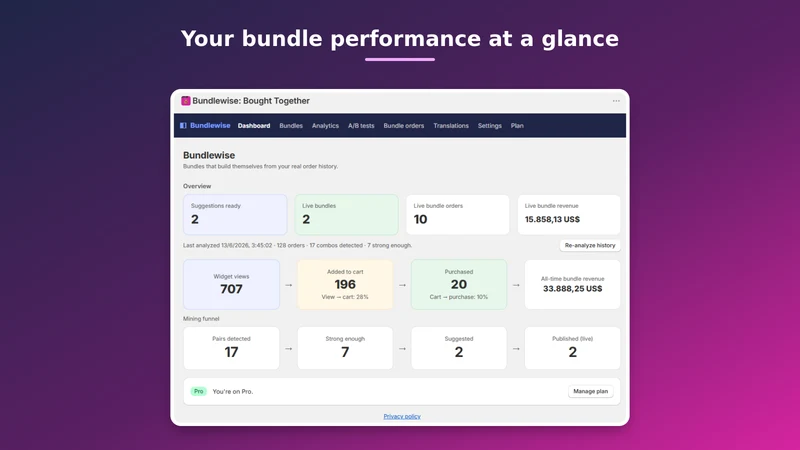This screenshot has height=450, width=800.
Task: Click the Bundlewise app icon in the title bar
Action: click(186, 101)
